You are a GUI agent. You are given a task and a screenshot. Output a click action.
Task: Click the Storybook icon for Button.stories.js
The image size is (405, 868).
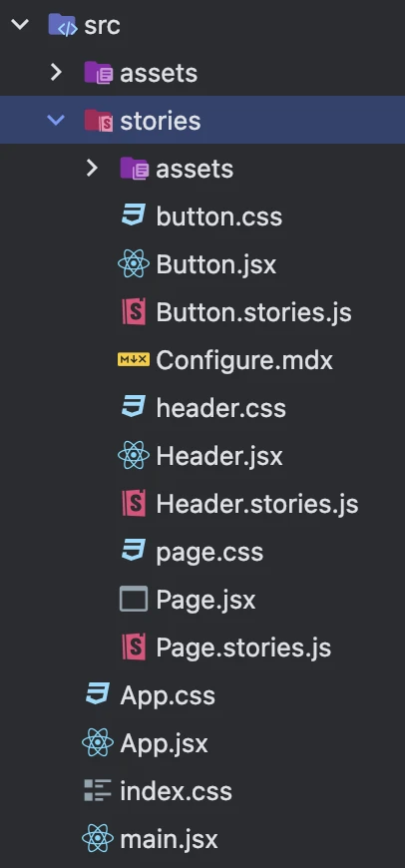coord(134,312)
